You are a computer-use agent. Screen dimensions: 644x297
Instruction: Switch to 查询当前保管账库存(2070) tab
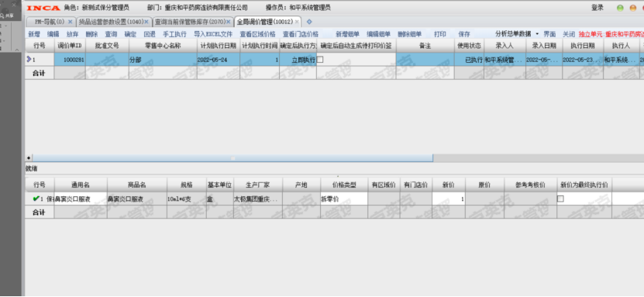click(189, 22)
